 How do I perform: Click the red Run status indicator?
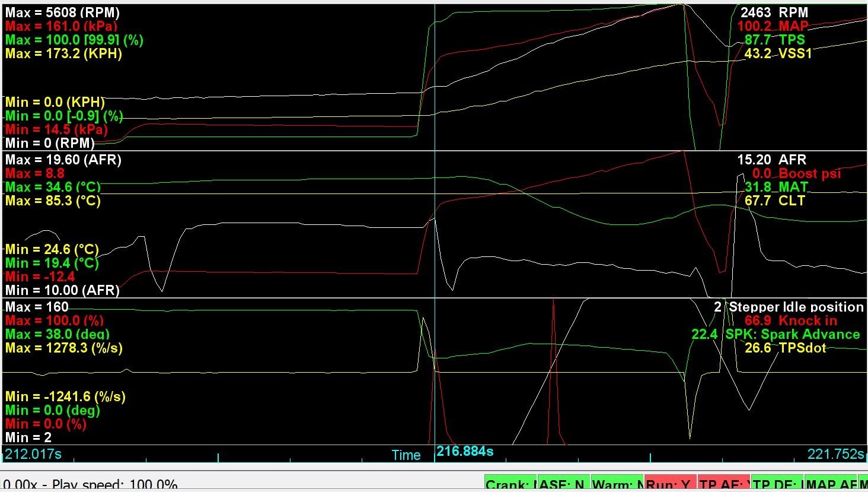pyautogui.click(x=670, y=484)
